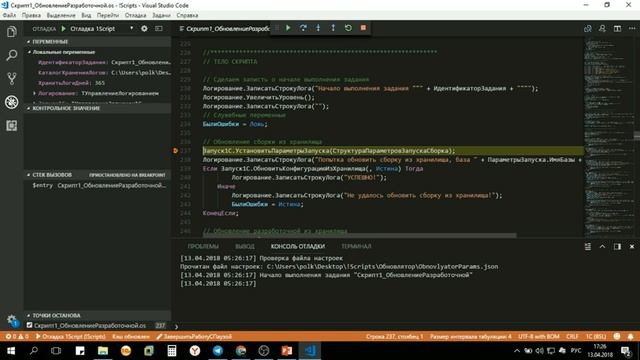Open the Отладка menu
Screen dimensions: 640x360
pyautogui.click(x=136, y=15)
